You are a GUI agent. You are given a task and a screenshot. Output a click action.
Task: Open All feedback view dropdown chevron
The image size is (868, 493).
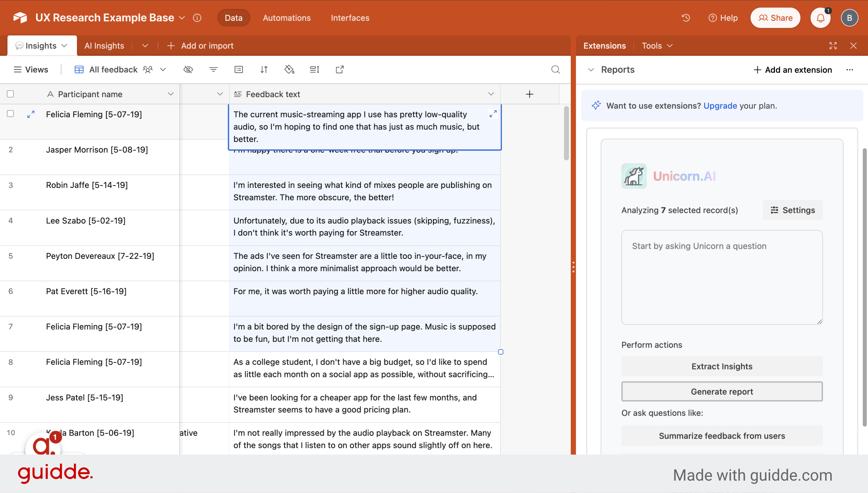(x=163, y=70)
